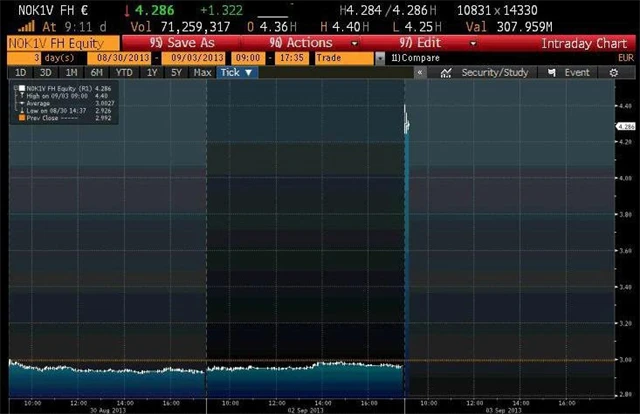Image resolution: width=640 pixels, height=414 pixels.
Task: Click white NOK1V series legend square
Action: [19, 89]
